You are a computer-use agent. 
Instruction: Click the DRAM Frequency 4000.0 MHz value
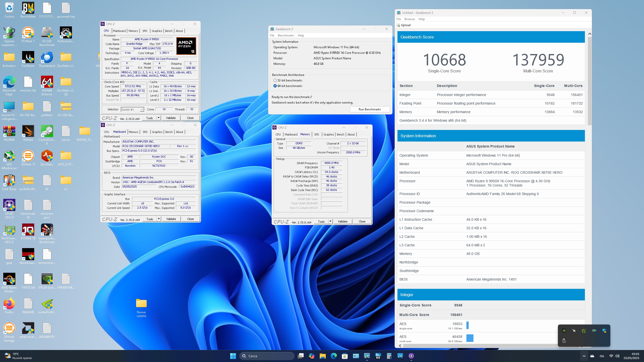332,163
